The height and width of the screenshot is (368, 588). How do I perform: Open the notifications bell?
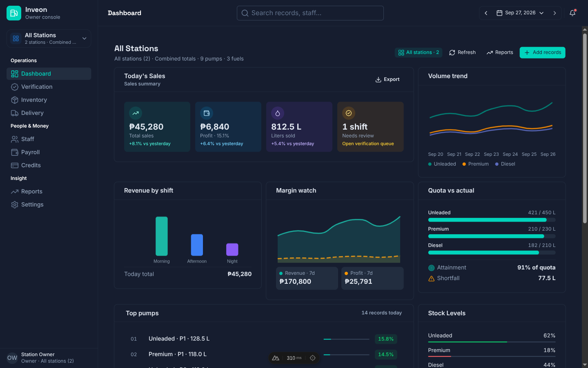tap(572, 13)
